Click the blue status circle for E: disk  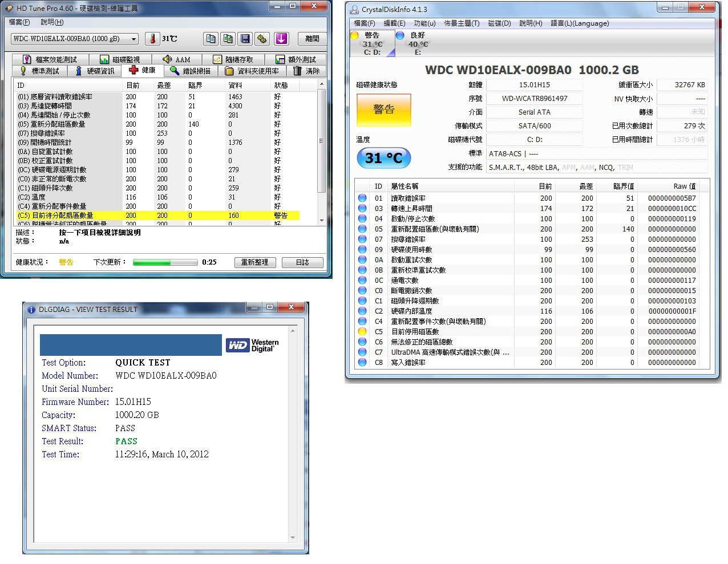[400, 35]
